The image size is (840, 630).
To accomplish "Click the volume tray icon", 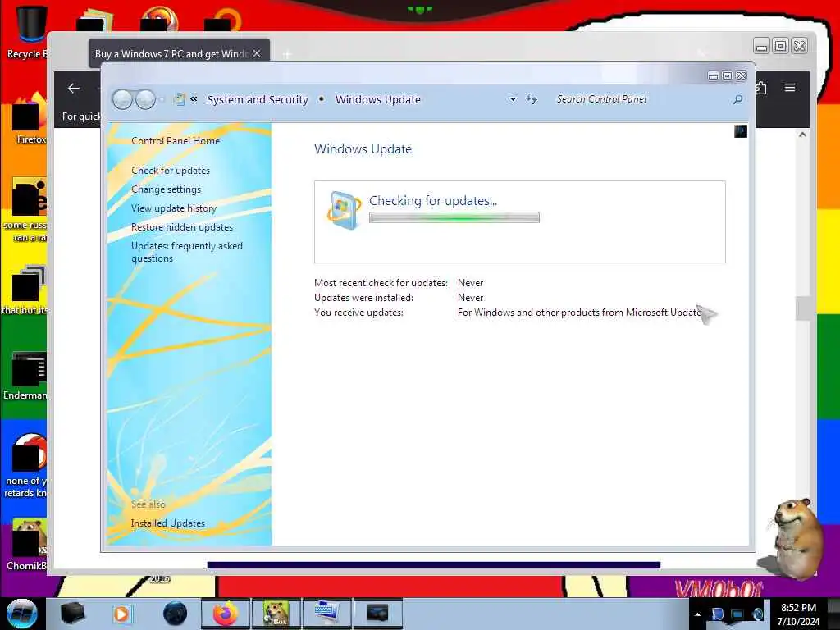I will [x=758, y=614].
